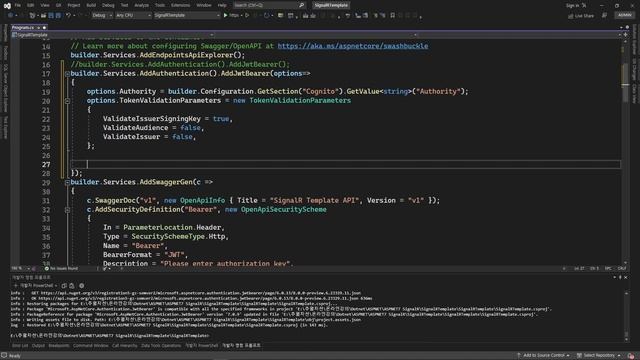Open the aka.ms/aspnetcore/swashbuckle link
This screenshot has height=360, width=640.
[x=353, y=46]
